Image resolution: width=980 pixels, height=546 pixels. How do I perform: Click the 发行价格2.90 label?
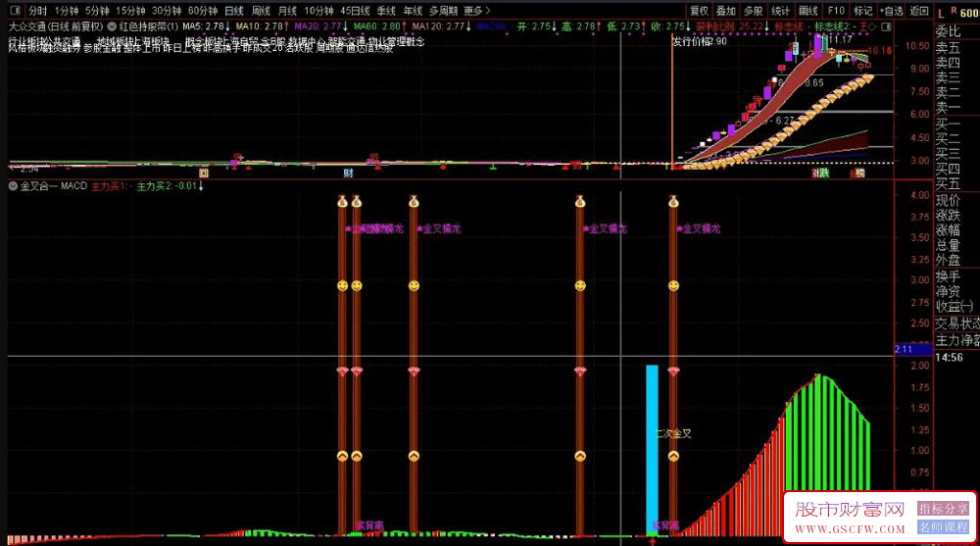tap(700, 41)
